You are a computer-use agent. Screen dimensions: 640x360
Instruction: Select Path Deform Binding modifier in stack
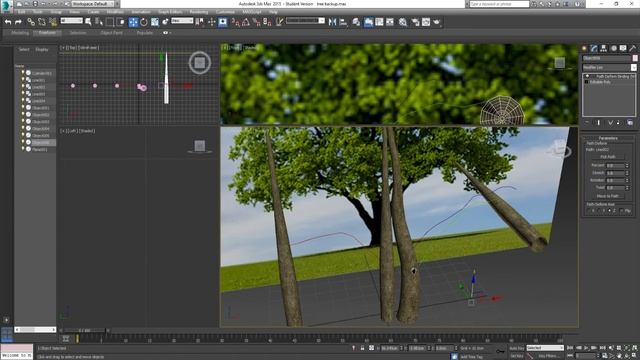point(616,76)
